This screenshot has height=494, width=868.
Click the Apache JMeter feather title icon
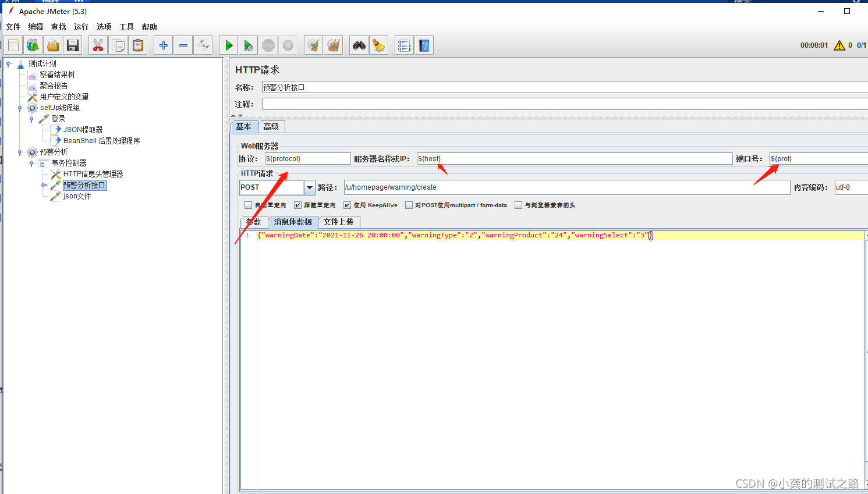point(10,11)
